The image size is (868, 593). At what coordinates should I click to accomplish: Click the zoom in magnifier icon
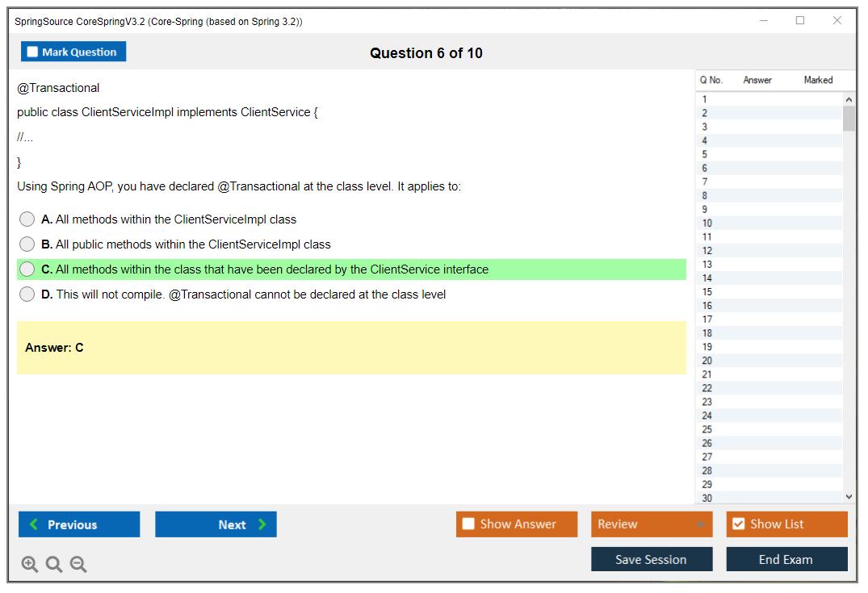[30, 564]
